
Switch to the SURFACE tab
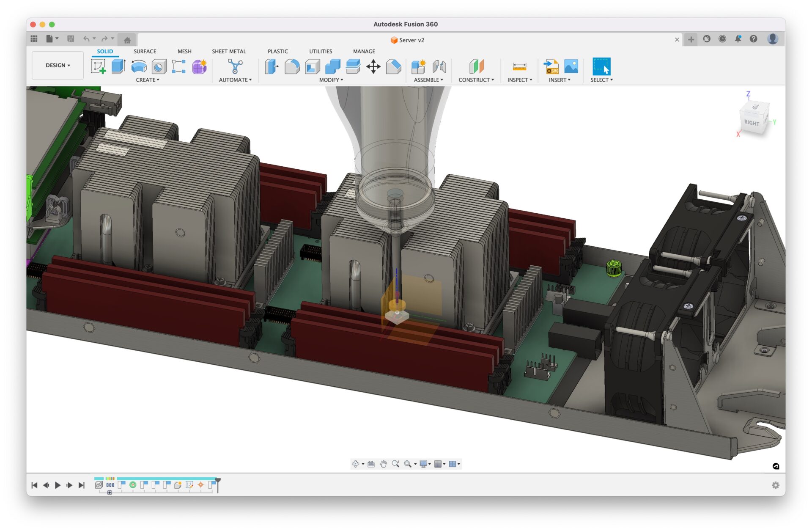tap(145, 51)
